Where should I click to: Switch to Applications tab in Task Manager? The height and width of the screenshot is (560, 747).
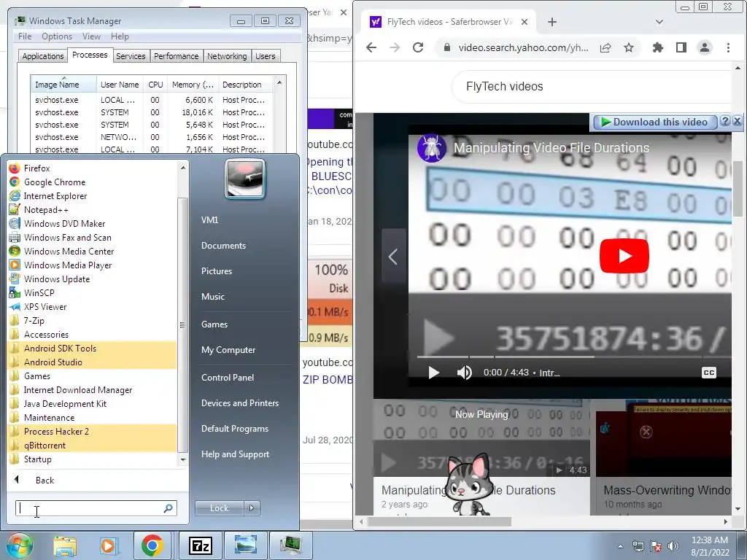point(42,56)
